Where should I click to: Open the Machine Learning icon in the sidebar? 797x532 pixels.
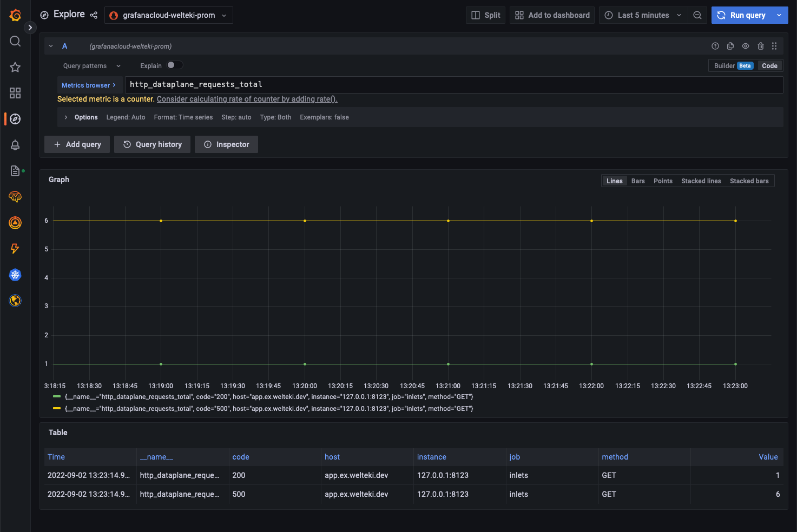tap(15, 197)
